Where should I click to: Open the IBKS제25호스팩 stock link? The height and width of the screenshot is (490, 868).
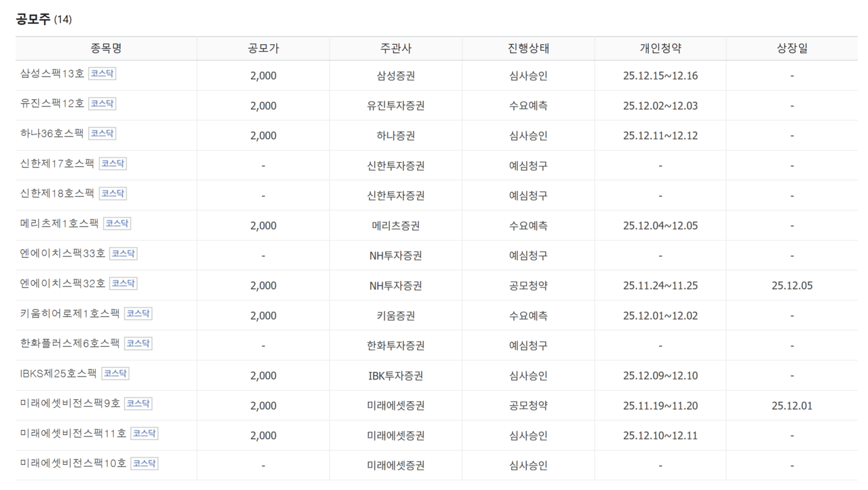[x=58, y=373]
